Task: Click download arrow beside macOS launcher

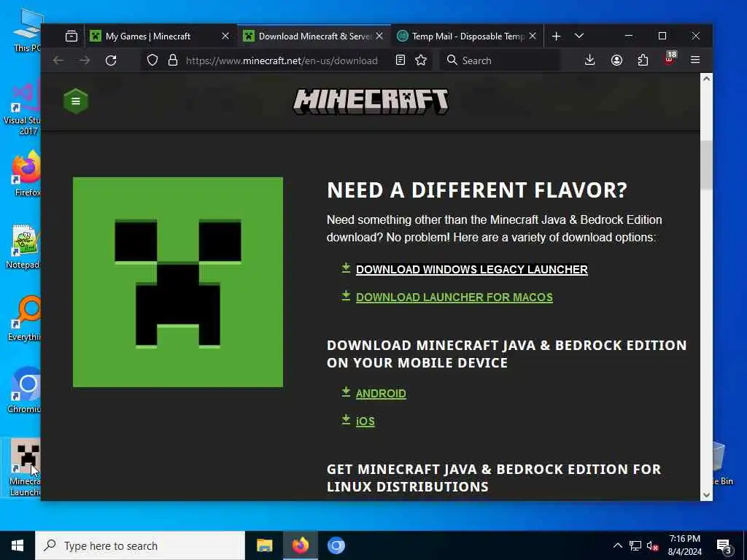Action: click(346, 296)
